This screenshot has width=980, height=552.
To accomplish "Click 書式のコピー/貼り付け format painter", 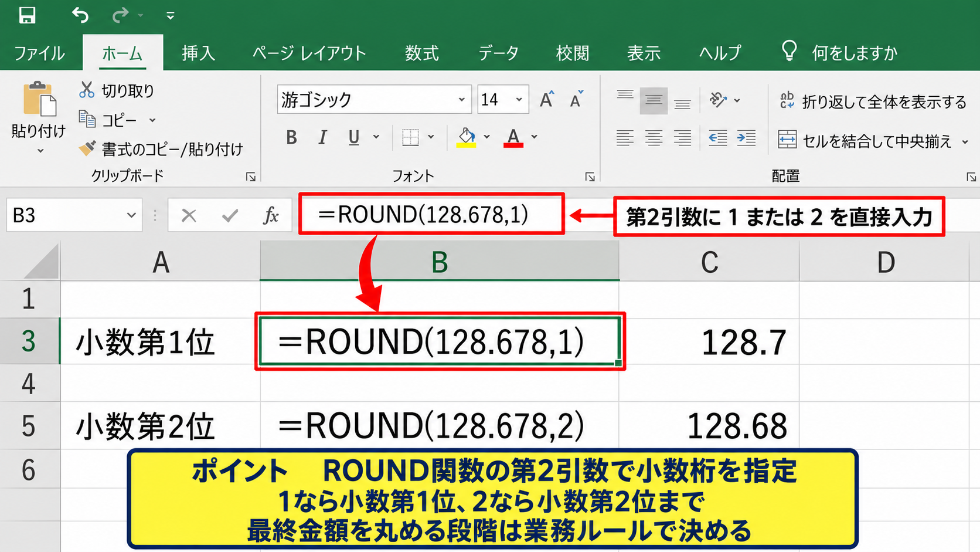I will [x=161, y=149].
